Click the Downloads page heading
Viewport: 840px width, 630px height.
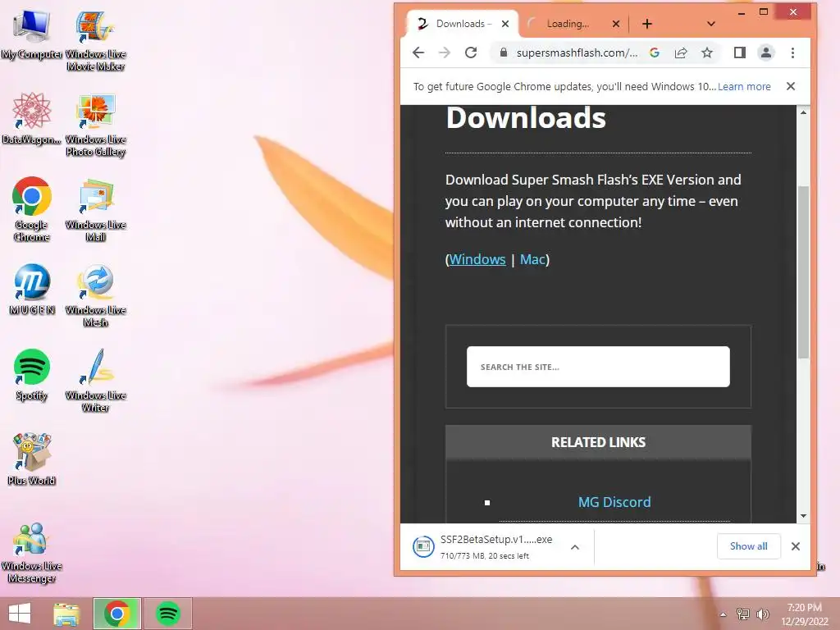[526, 118]
